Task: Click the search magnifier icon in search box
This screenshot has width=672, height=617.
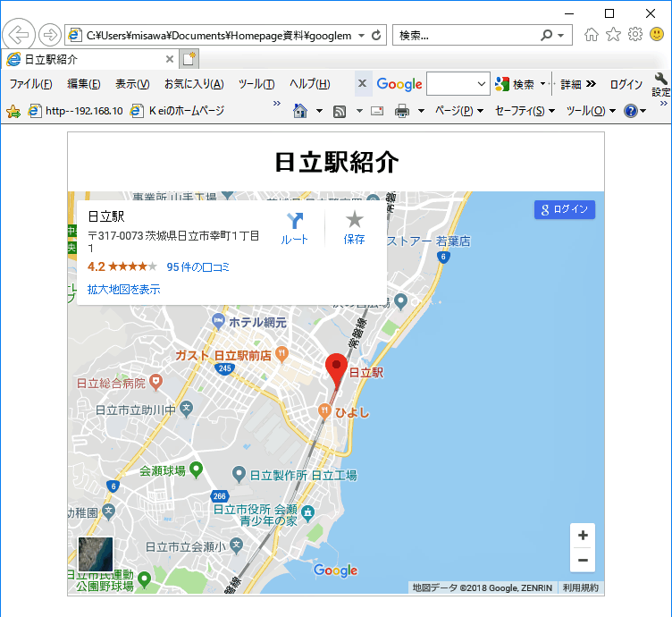Action: coord(546,35)
